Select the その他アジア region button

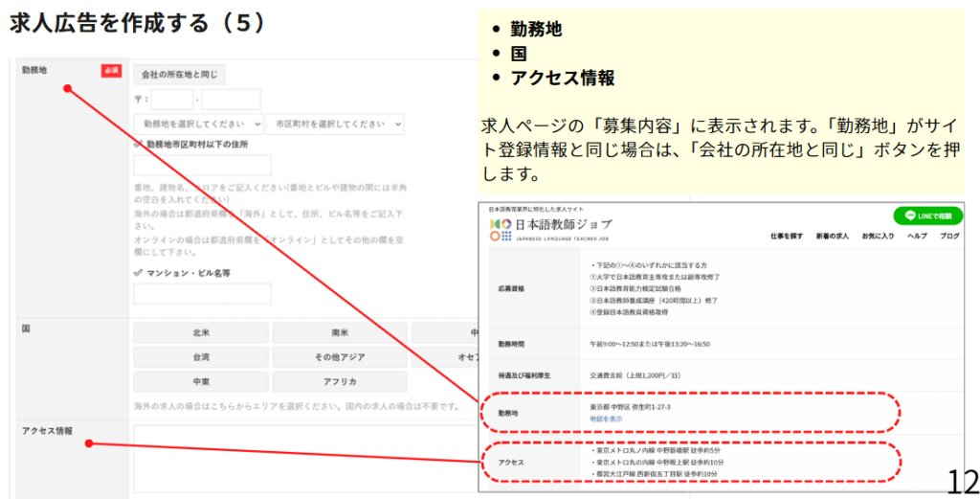coord(339,357)
